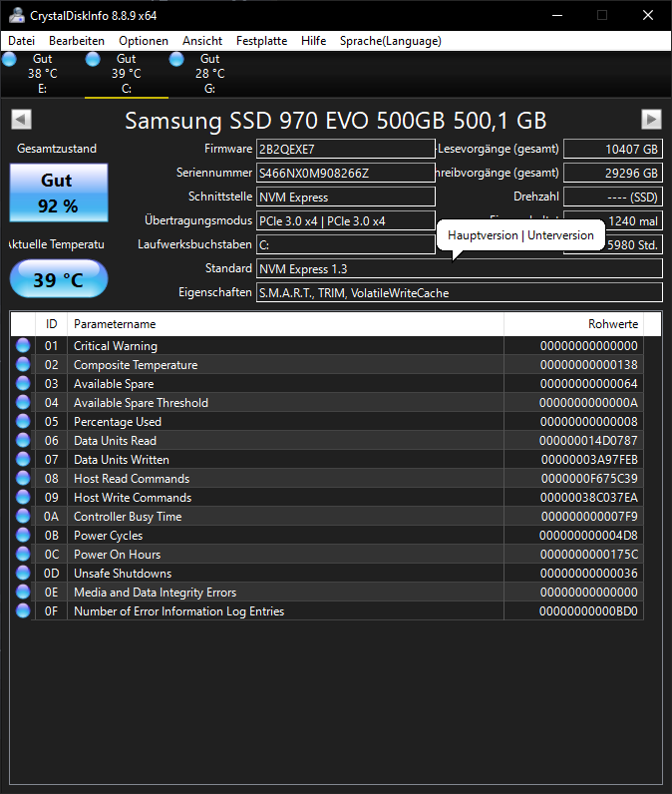Image resolution: width=672 pixels, height=794 pixels.
Task: Click the Parametername column header
Action: 285,324
